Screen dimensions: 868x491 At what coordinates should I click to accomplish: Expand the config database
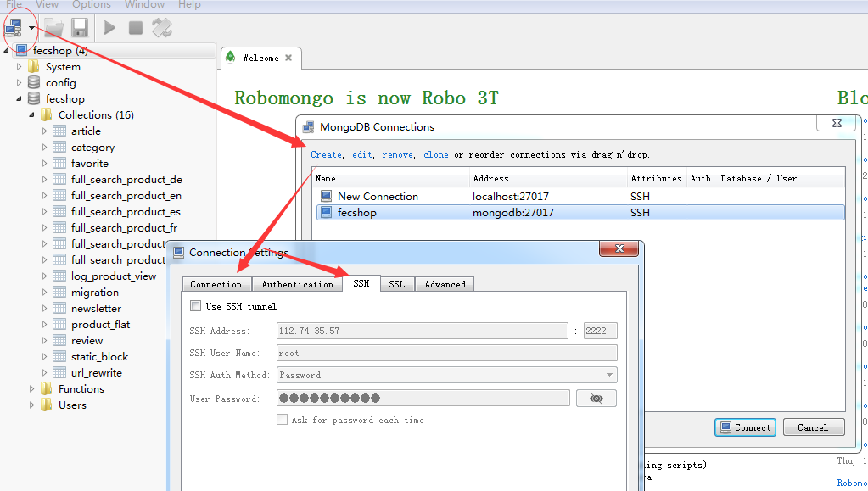coord(19,82)
